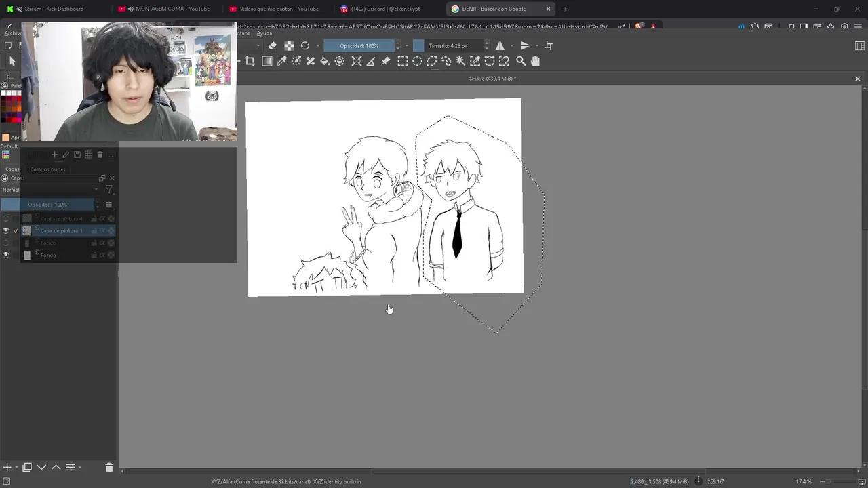Open the layer filter funnel menu
868x488 pixels.
coord(108,190)
